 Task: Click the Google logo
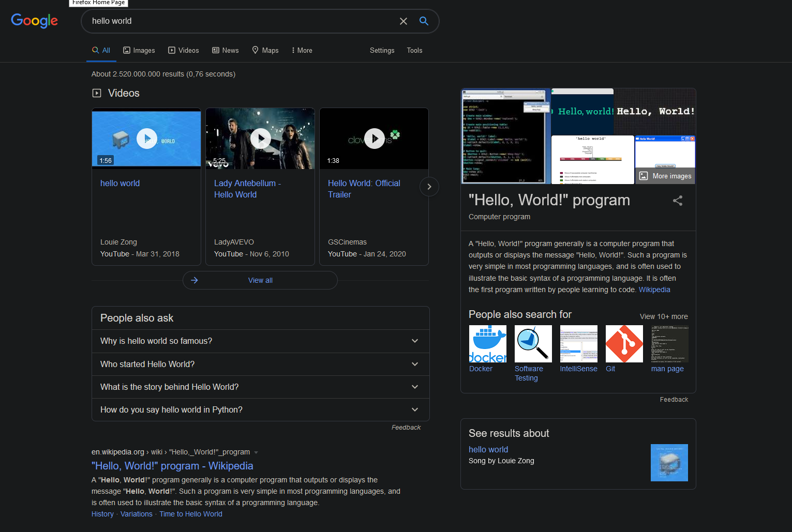34,21
